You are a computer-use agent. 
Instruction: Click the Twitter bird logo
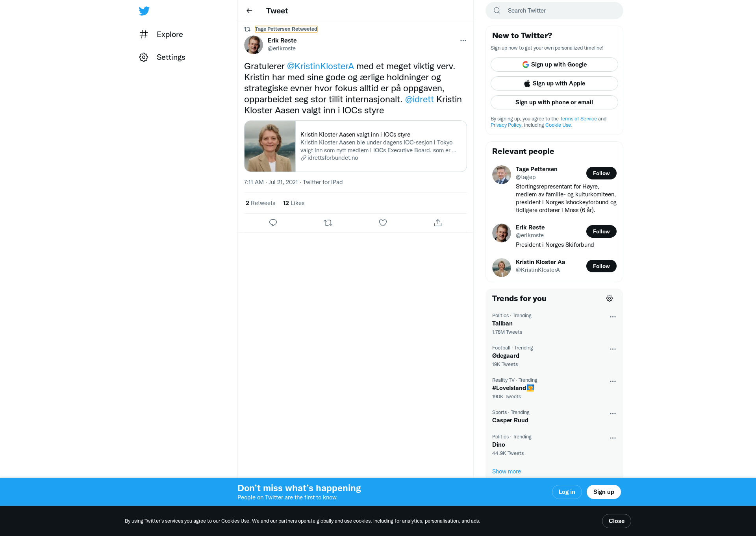[x=144, y=11]
